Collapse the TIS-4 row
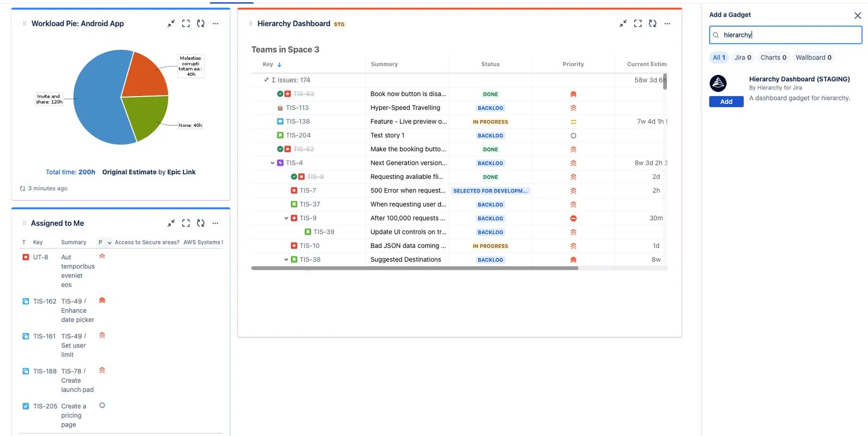The image size is (868, 436). [x=272, y=163]
